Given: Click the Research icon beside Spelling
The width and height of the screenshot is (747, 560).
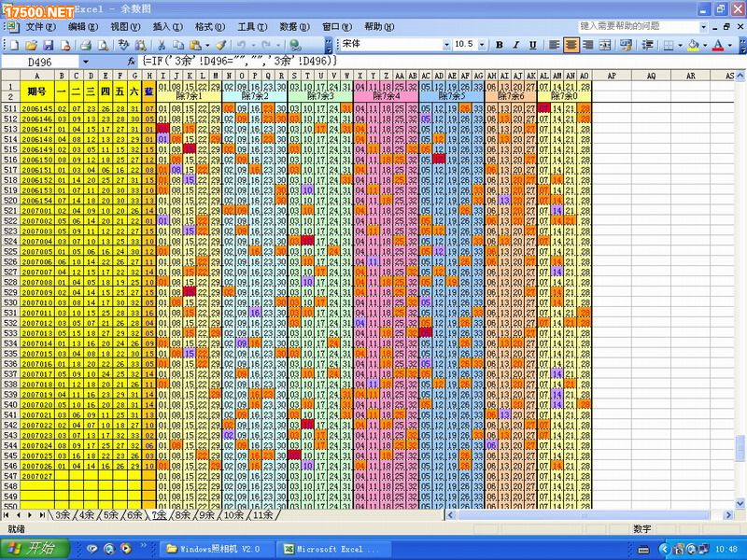Looking at the screenshot, I should (140, 45).
